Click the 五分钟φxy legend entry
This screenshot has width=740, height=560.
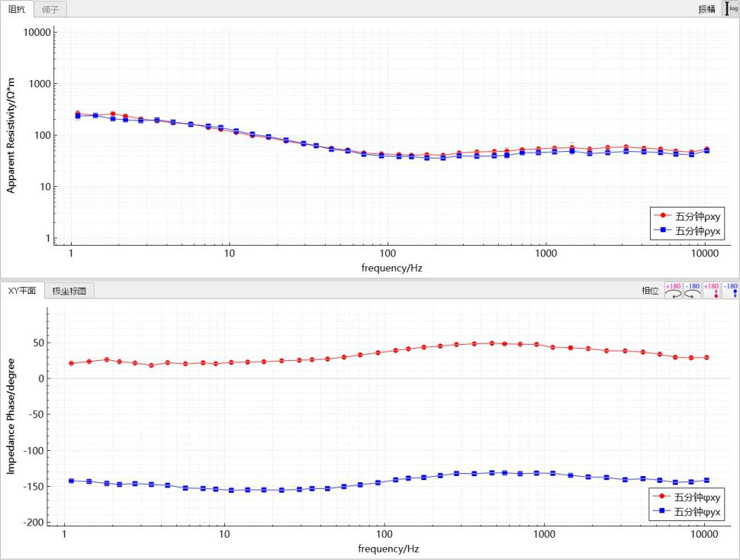pos(686,497)
